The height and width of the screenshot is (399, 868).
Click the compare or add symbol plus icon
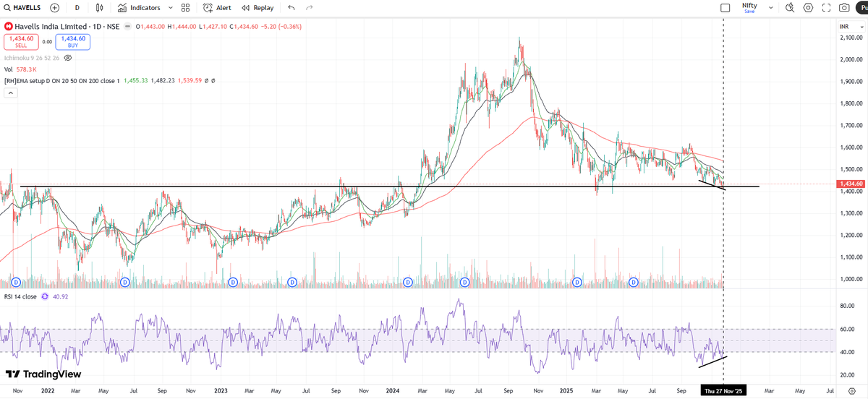[55, 7]
